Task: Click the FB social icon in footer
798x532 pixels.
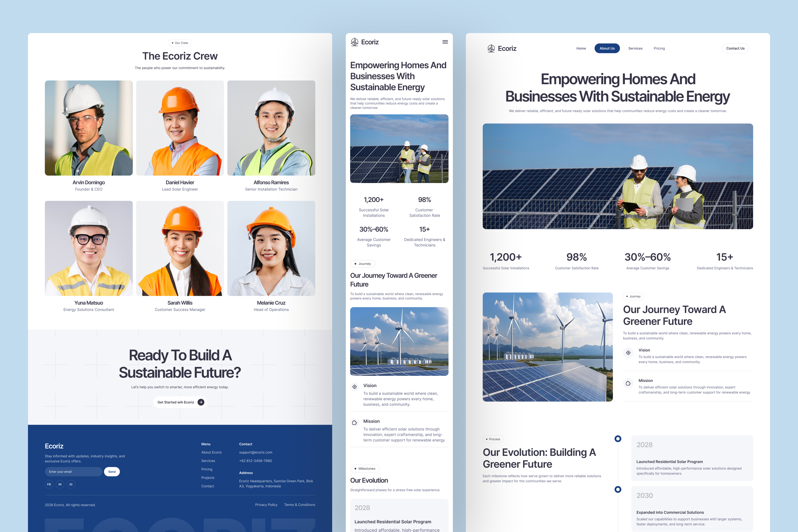Action: (x=49, y=484)
